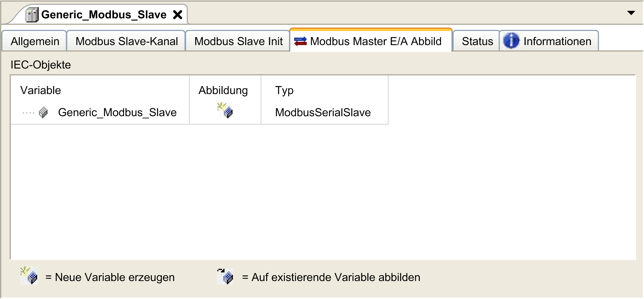Go to the Modbus Slave Init tab
This screenshot has width=644, height=299.
pos(238,41)
